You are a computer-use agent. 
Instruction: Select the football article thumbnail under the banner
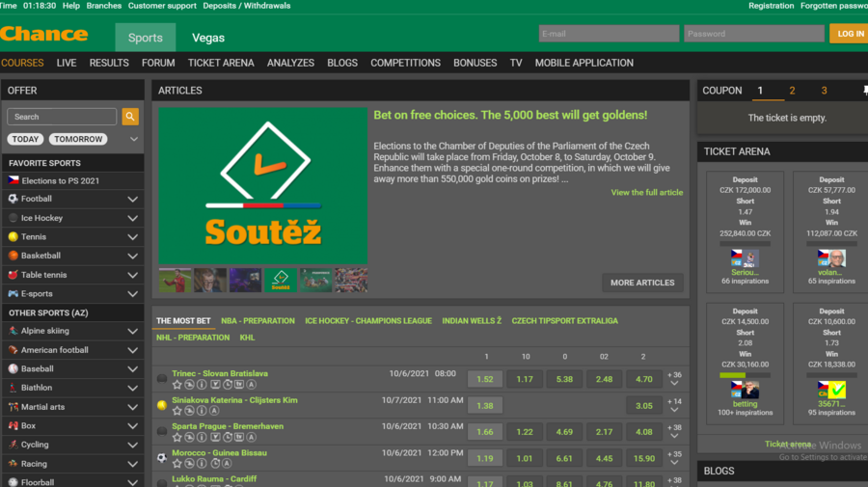click(x=176, y=281)
